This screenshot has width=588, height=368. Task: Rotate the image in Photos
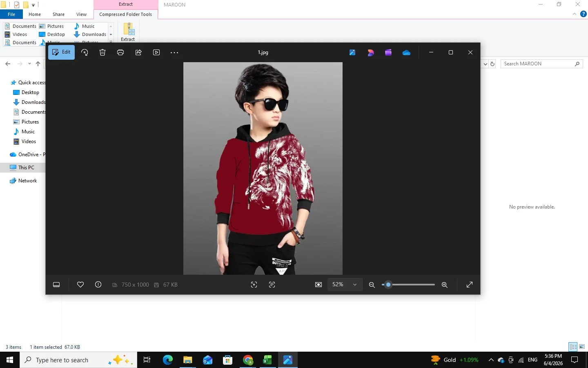coord(85,52)
